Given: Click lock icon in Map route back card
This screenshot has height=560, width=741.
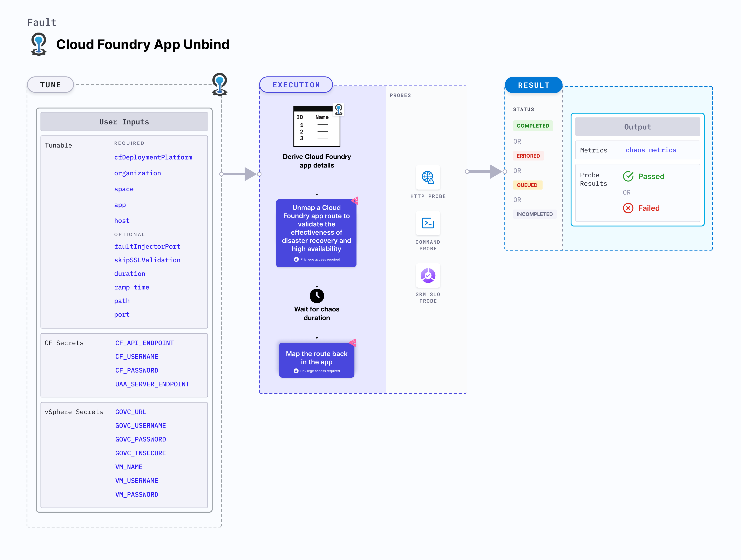Looking at the screenshot, I should point(296,371).
